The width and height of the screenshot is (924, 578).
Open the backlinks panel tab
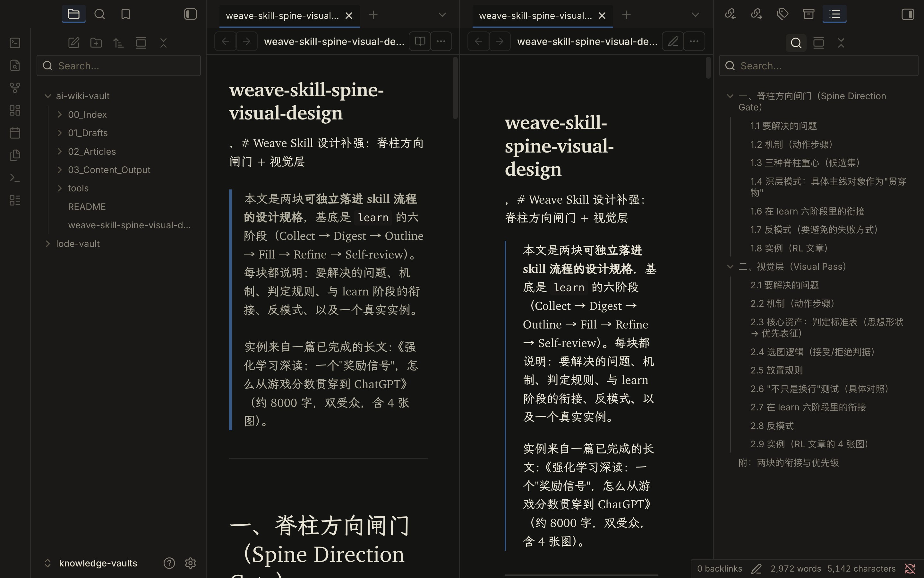730,14
